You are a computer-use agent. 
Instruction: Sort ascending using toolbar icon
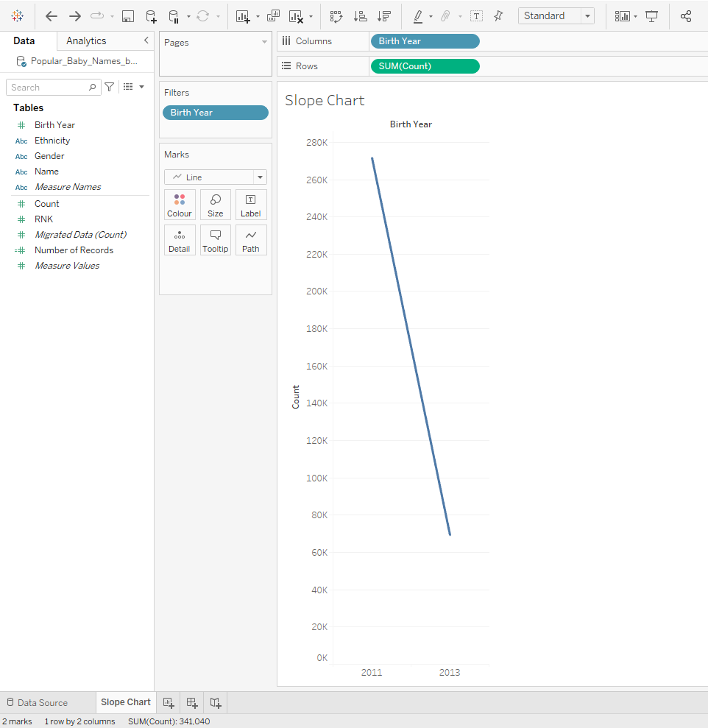point(360,16)
